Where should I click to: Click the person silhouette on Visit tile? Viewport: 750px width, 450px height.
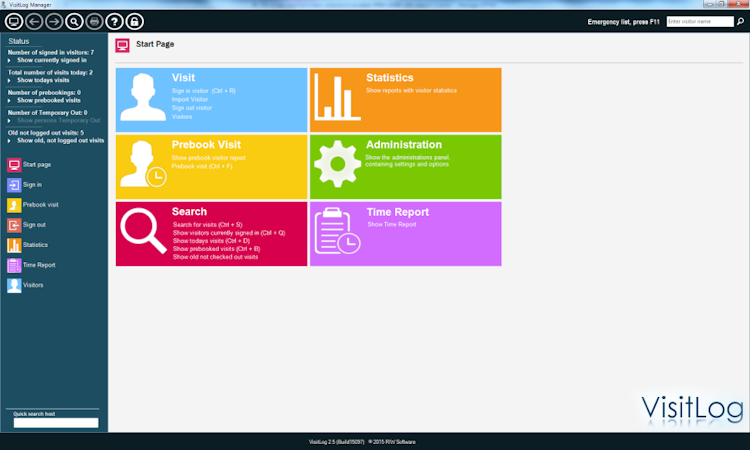coord(143,97)
